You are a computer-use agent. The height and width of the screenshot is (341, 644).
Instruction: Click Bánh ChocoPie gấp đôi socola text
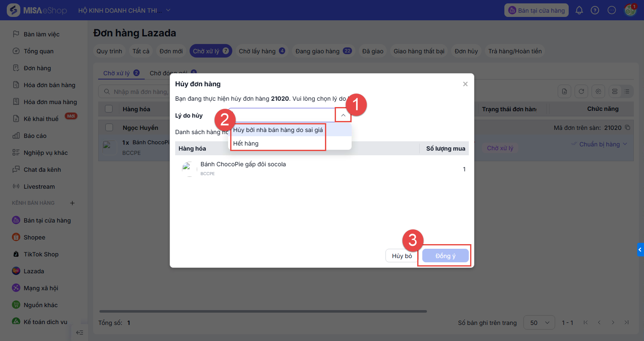click(243, 164)
